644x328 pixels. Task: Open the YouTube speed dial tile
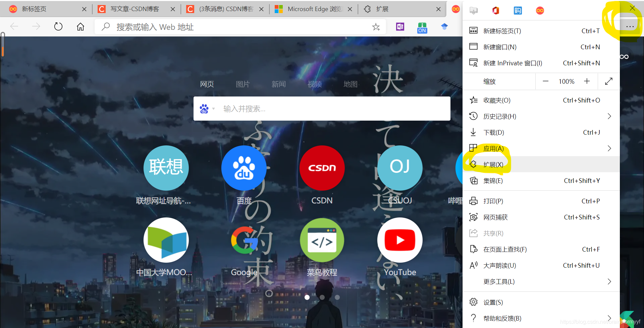(x=400, y=240)
